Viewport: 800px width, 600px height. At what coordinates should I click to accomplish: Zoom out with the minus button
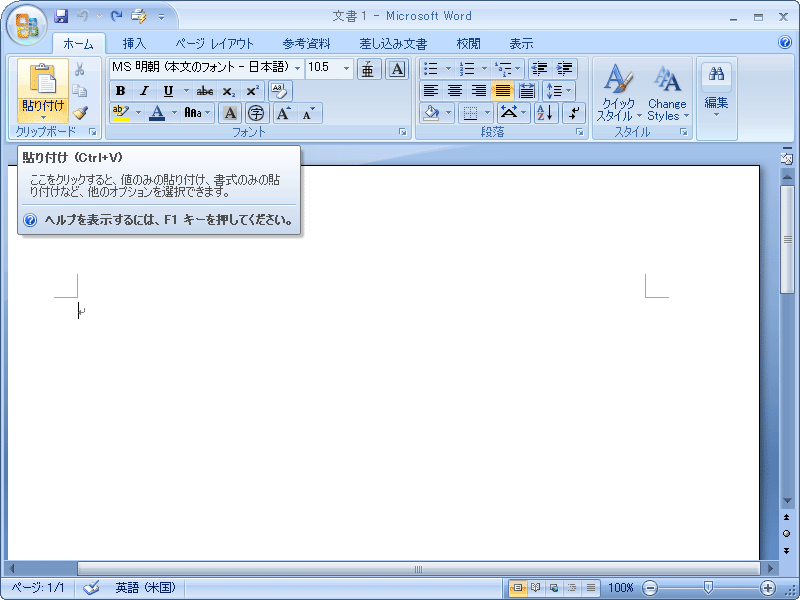coord(650,588)
